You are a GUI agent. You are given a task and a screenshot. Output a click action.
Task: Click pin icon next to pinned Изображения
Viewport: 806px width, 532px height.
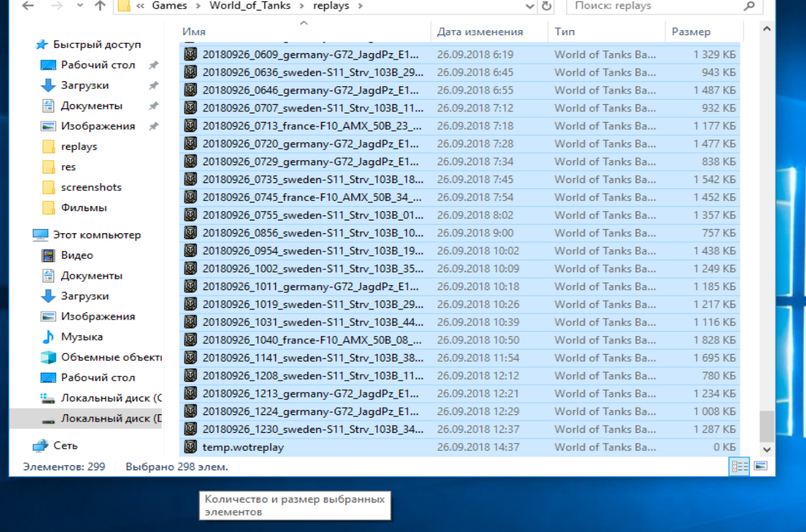point(153,126)
